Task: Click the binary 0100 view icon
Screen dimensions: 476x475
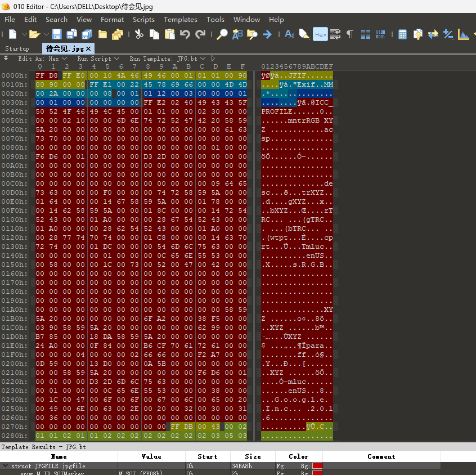Action: tap(380, 34)
